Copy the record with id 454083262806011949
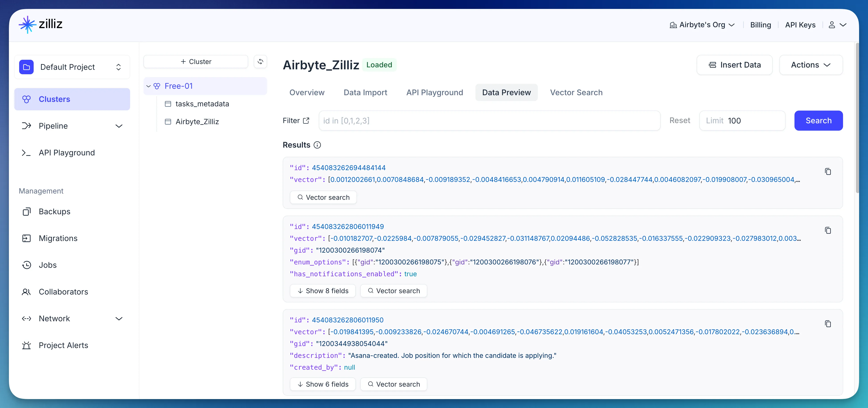The image size is (868, 408). coord(828,230)
